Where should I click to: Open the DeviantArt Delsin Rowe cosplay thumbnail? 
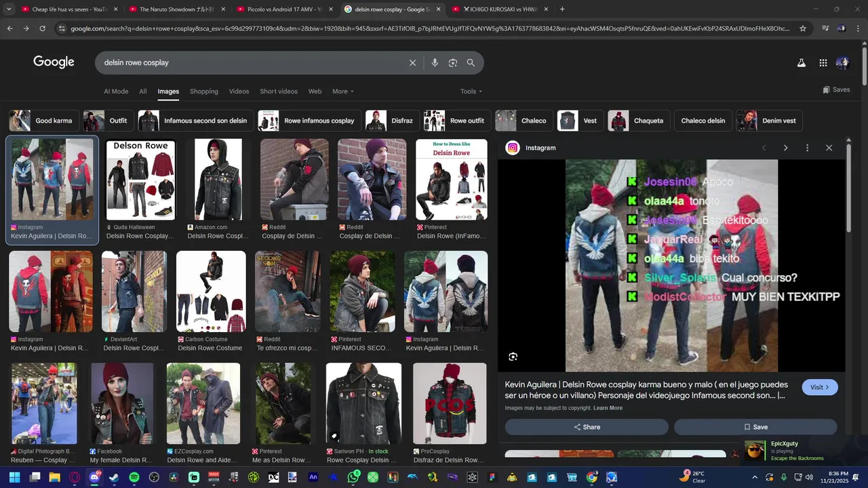pos(134,291)
